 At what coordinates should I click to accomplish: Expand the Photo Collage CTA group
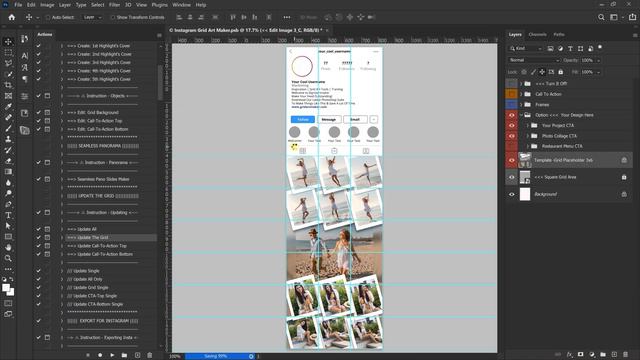[x=527, y=136]
